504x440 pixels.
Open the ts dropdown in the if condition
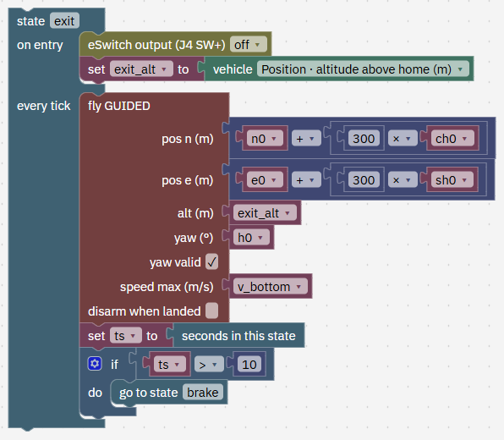point(170,365)
